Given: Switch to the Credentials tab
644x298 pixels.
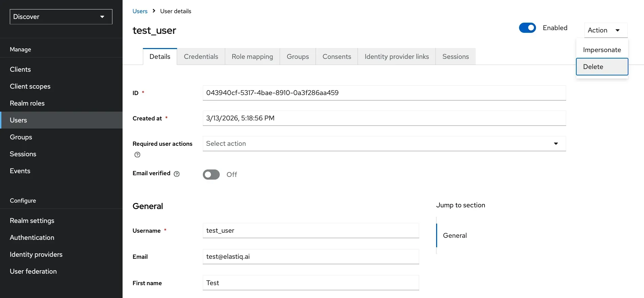Looking at the screenshot, I should (x=201, y=56).
